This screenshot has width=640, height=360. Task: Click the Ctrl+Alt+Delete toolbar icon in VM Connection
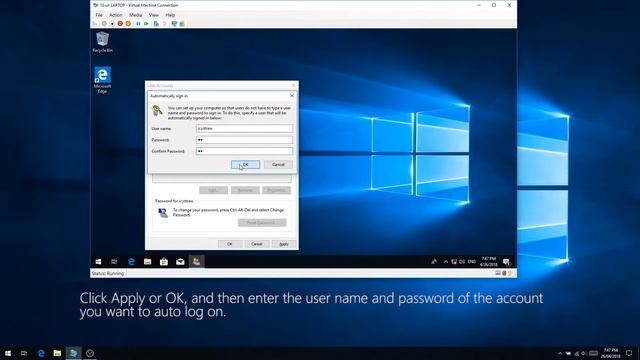tap(95, 24)
